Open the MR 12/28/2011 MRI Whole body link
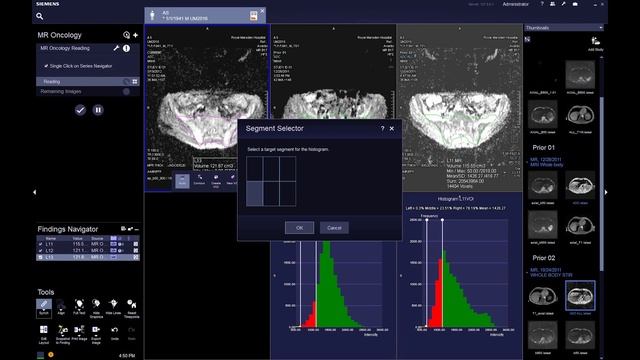Image resolution: width=640 pixels, height=360 pixels. (547, 162)
